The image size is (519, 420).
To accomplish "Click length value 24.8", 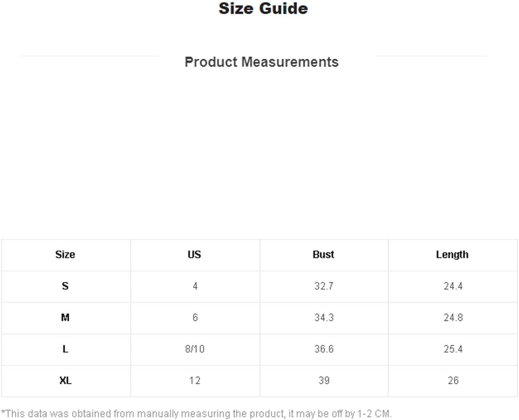I will tap(453, 317).
